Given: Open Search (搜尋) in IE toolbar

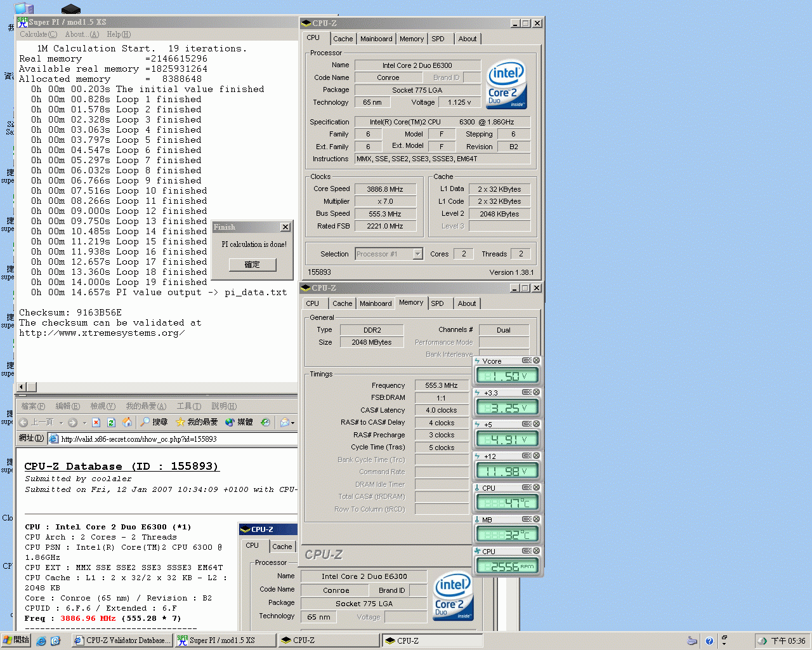Looking at the screenshot, I should tap(154, 422).
